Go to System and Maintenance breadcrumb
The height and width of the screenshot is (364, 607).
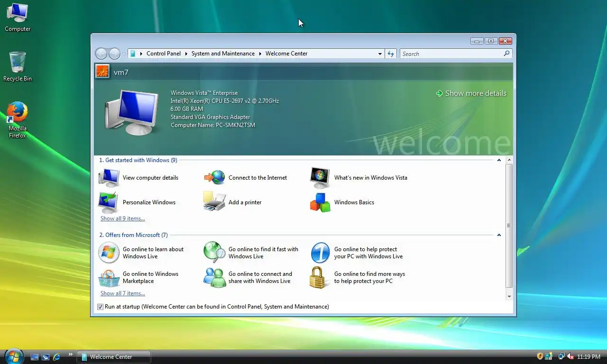click(x=223, y=54)
